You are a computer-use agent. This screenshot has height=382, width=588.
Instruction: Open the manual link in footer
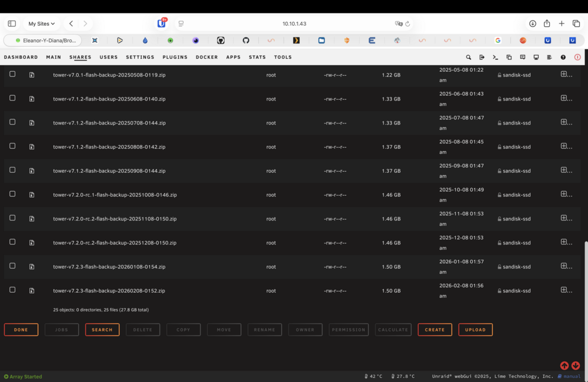[x=569, y=376]
